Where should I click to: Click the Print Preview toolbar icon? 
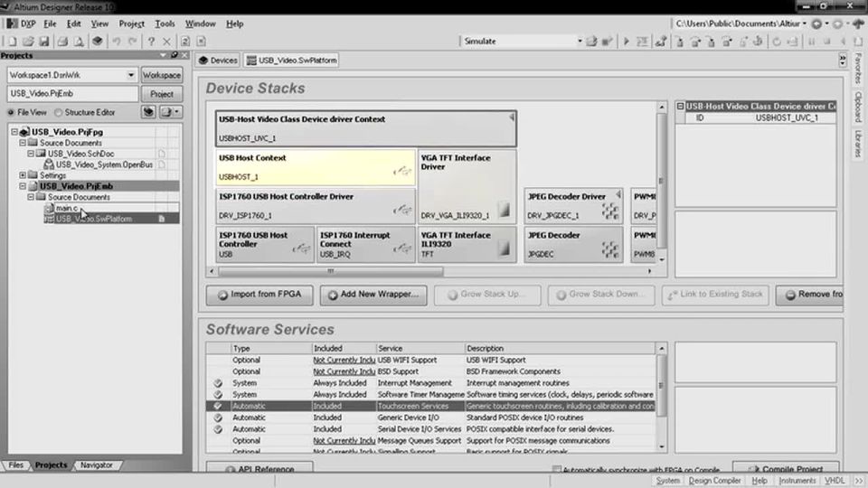(x=79, y=42)
